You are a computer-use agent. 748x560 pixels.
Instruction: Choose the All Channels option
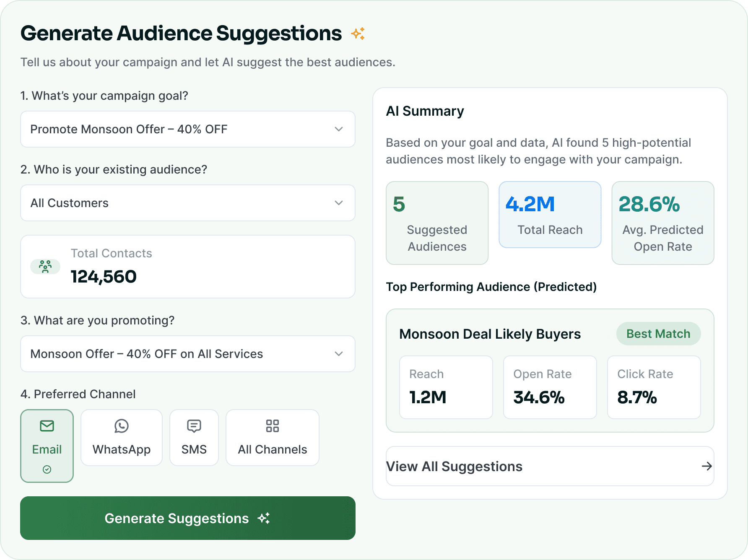point(273,438)
